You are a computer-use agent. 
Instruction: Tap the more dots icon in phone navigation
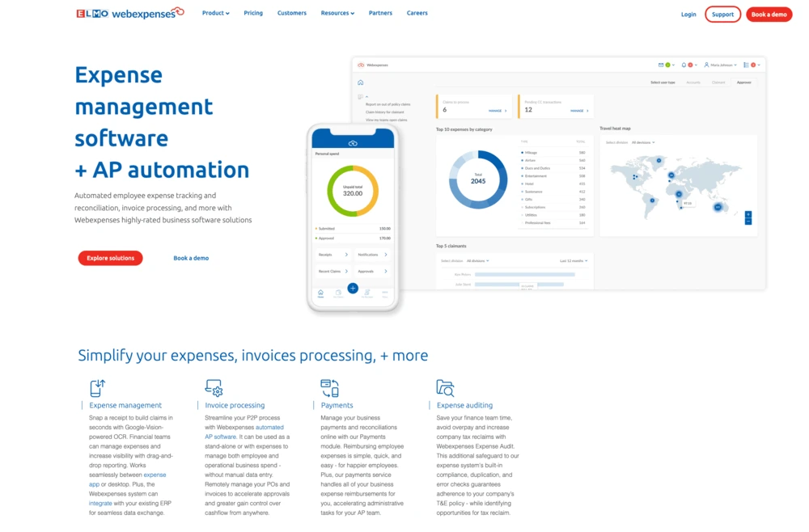[x=385, y=293]
